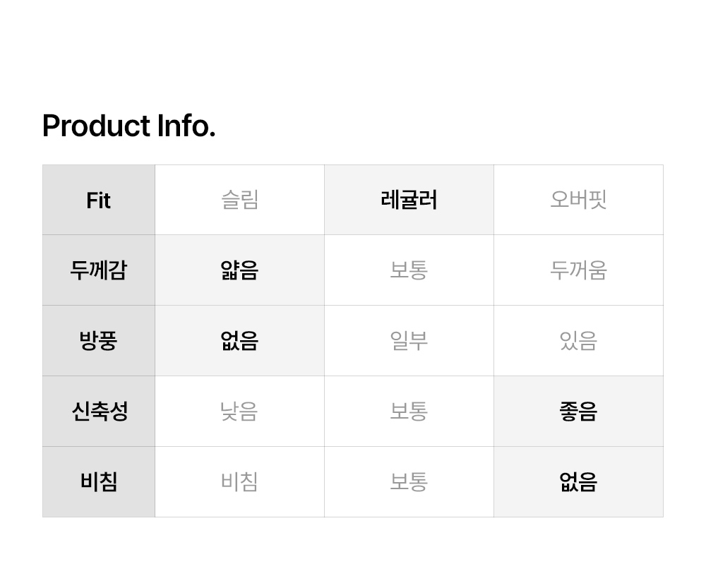Select the 두꺼움 thickness option
Image resolution: width=706 pixels, height=588 pixels.
click(578, 270)
